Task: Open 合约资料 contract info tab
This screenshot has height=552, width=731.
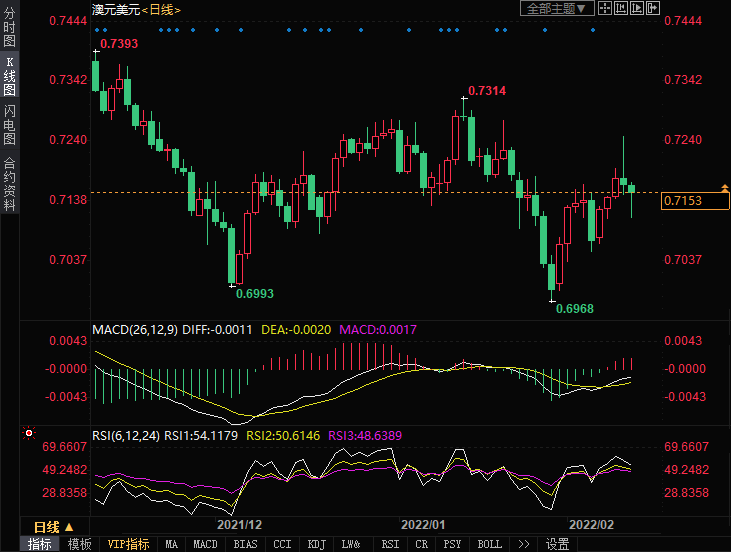Action: 9,183
